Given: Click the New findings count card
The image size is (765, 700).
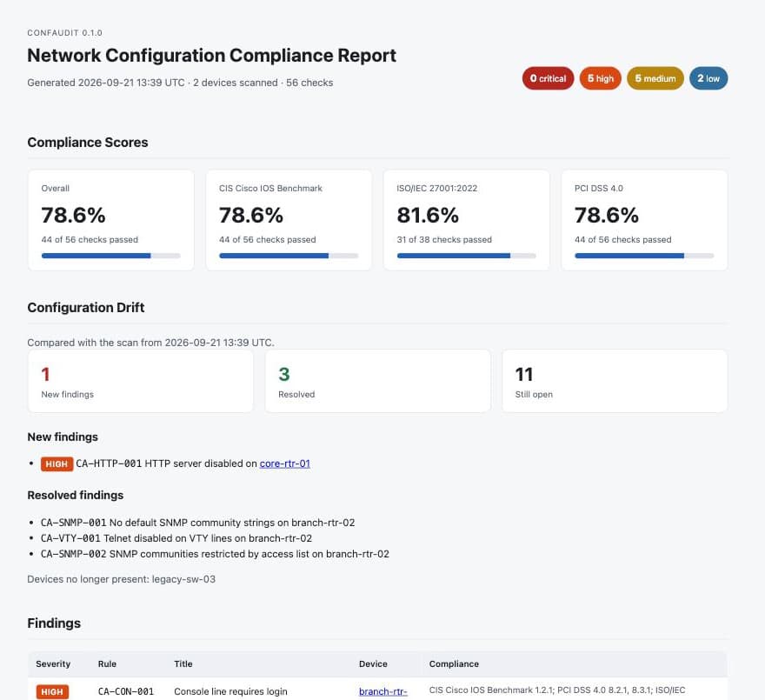Looking at the screenshot, I should [x=141, y=381].
